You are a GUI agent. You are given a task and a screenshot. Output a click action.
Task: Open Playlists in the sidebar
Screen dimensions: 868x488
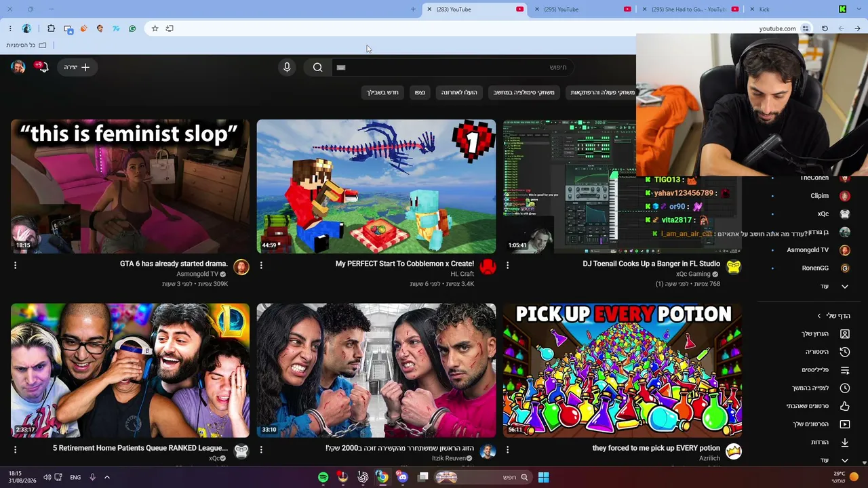coord(825,370)
